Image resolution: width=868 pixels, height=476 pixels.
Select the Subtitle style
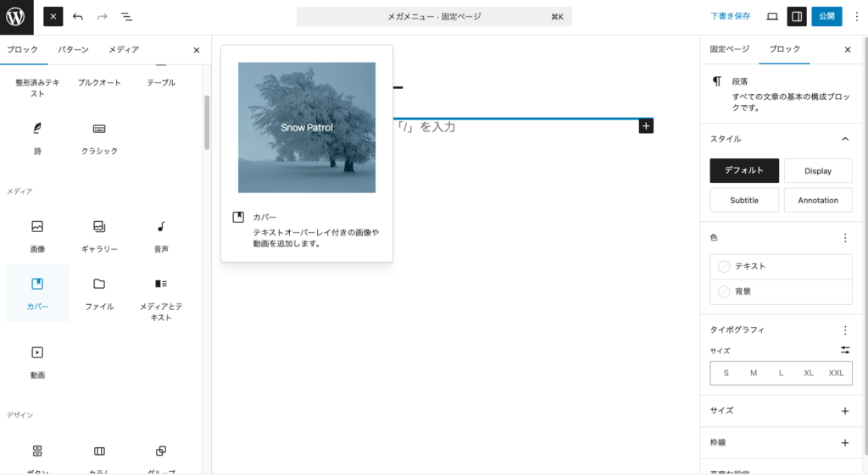744,200
